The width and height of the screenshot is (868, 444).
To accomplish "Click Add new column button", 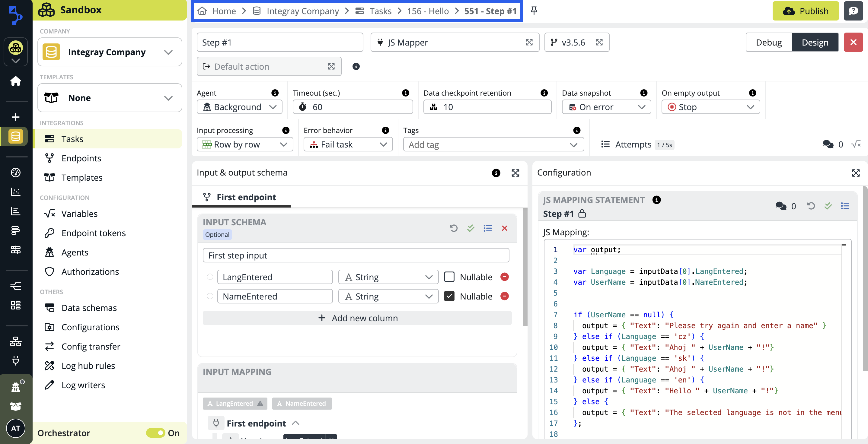I will [357, 318].
